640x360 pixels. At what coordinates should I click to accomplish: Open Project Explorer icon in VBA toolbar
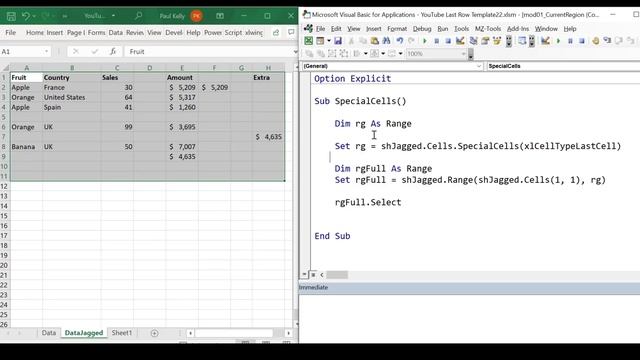tap(473, 41)
